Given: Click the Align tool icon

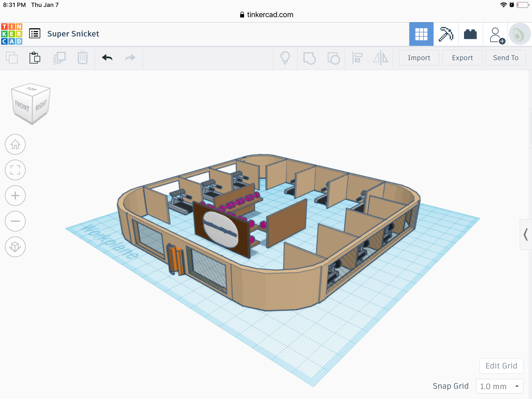Looking at the screenshot, I should [357, 58].
